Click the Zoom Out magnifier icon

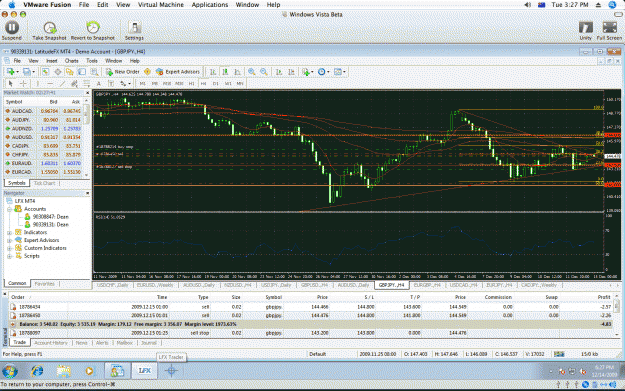pos(264,72)
